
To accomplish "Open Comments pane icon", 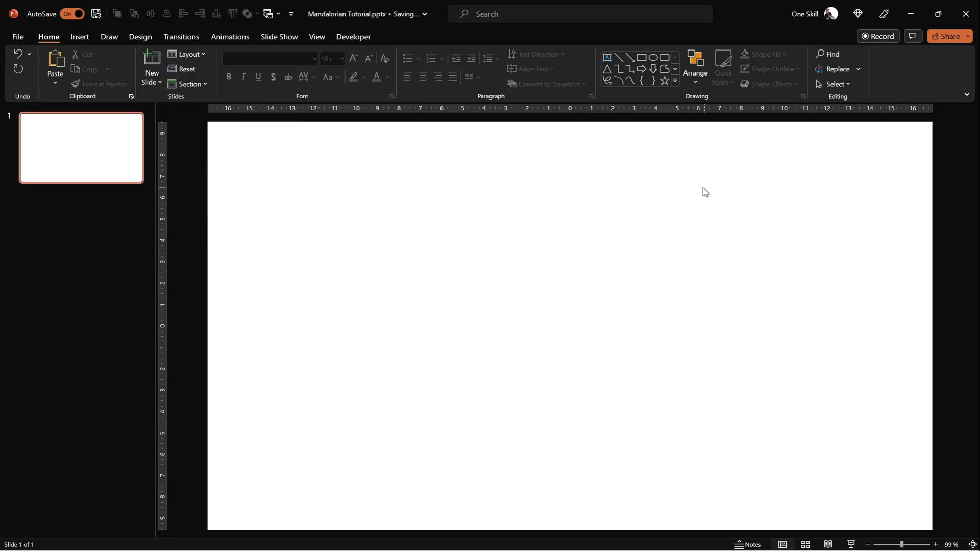I will (x=913, y=36).
